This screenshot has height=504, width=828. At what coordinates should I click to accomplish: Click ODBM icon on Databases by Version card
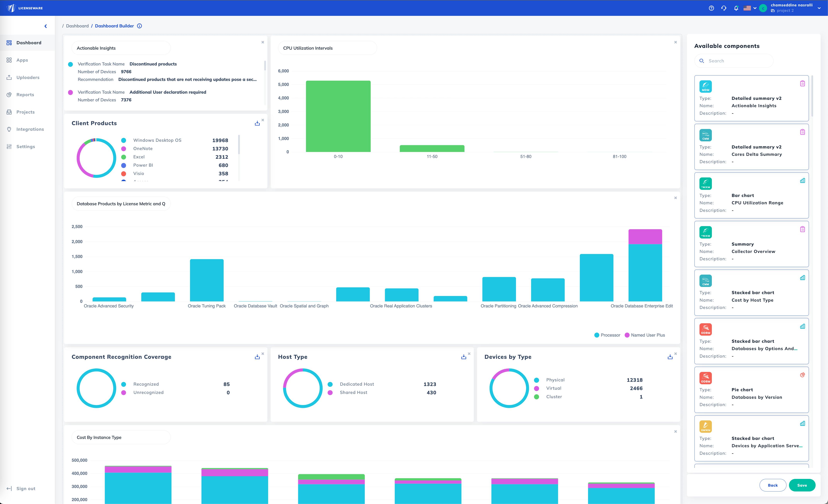pyautogui.click(x=705, y=378)
